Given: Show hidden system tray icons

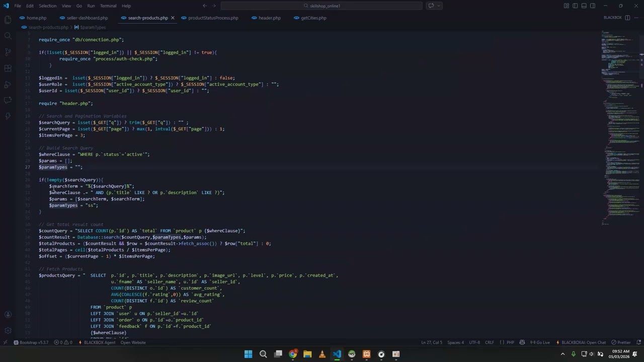Looking at the screenshot, I should [x=563, y=354].
